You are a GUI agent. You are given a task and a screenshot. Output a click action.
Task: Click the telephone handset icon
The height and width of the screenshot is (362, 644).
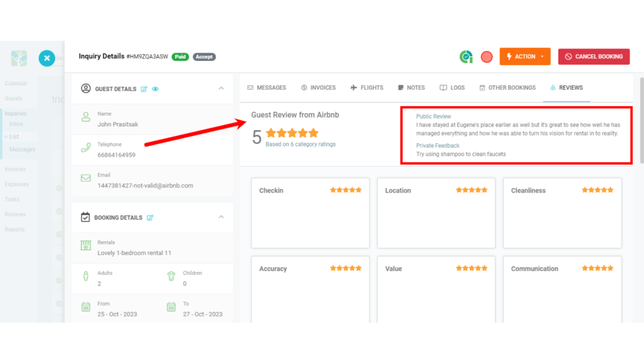tap(86, 147)
